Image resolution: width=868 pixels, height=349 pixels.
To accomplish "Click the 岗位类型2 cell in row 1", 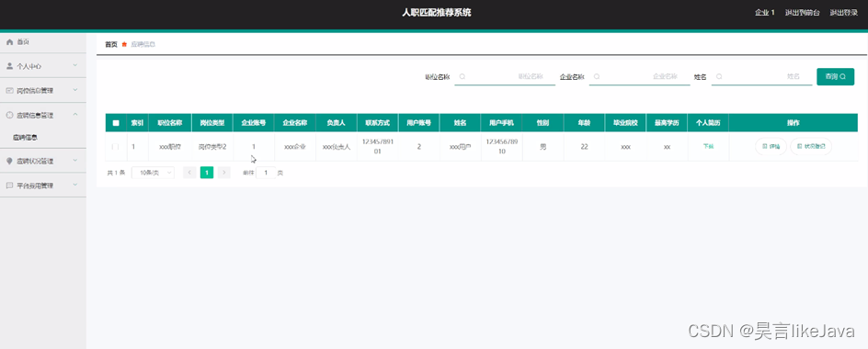I will [x=212, y=147].
